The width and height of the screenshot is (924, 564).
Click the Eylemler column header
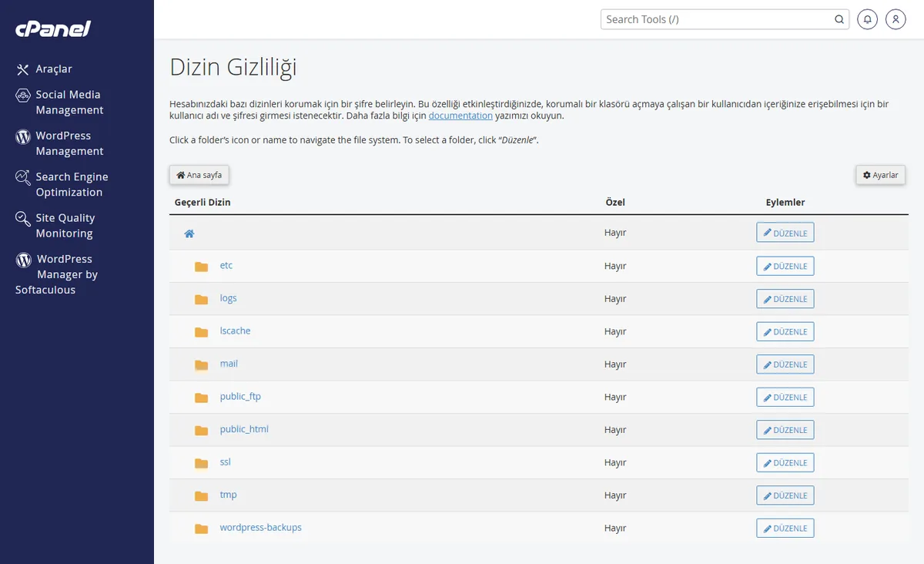[x=785, y=203]
